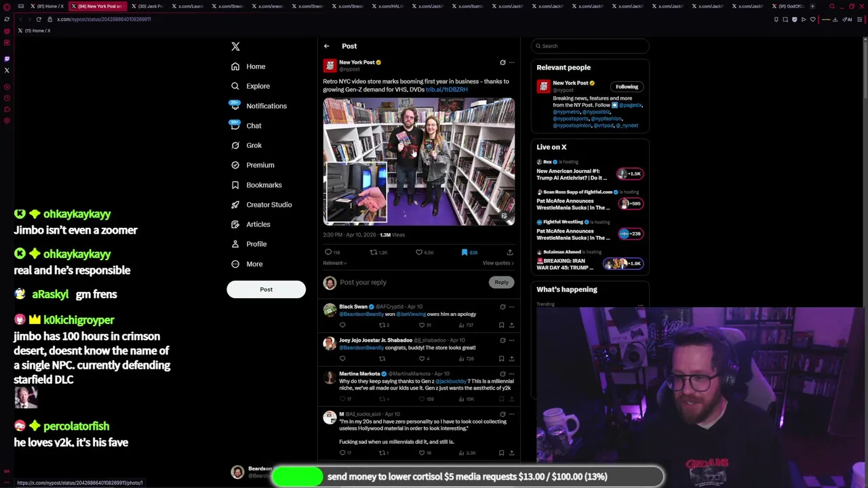Repost the reply from M @AI_sucks_alot
This screenshot has width=868, height=488.
click(382, 453)
